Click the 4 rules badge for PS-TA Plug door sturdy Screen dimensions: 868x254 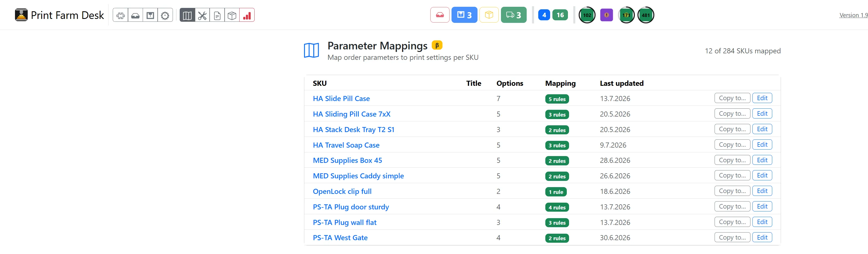tap(557, 207)
